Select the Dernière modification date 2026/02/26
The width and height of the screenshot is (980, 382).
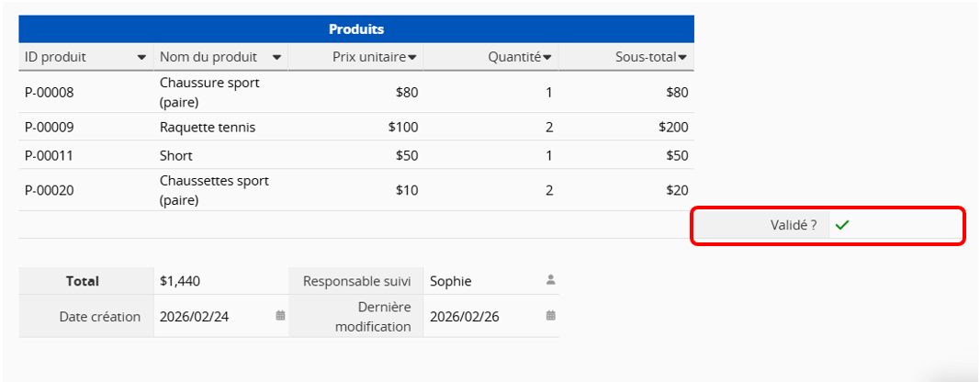click(465, 317)
